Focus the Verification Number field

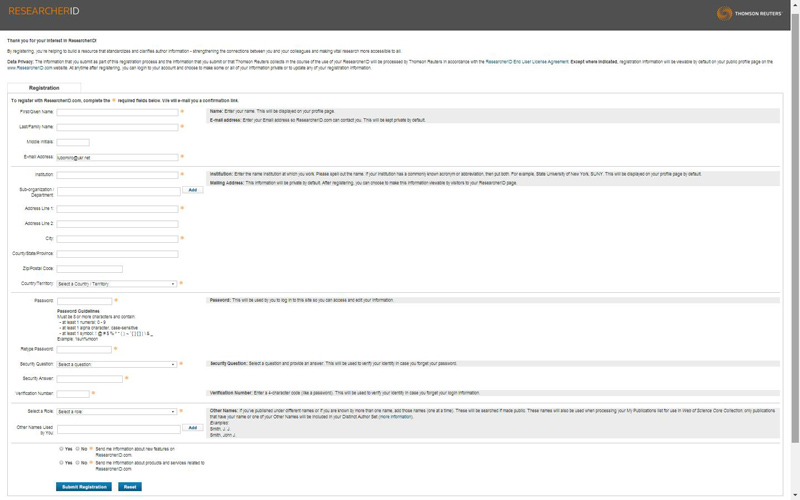[x=73, y=394]
